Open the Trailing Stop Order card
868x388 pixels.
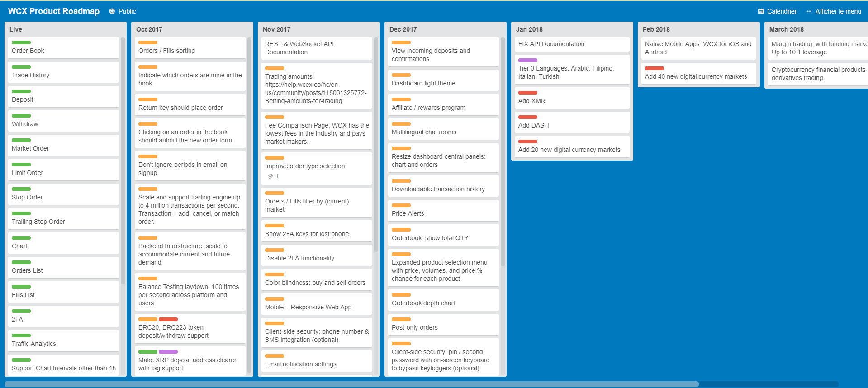pyautogui.click(x=63, y=218)
